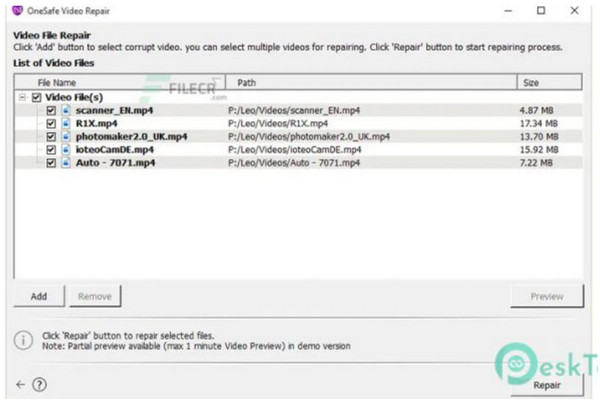Click the 17.34 MB size value
Screen dimensions: 600x404
click(539, 124)
